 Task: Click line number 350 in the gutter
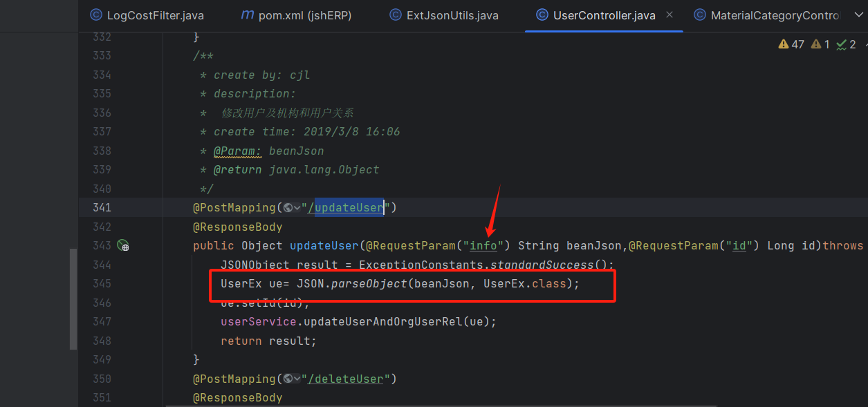(x=102, y=379)
